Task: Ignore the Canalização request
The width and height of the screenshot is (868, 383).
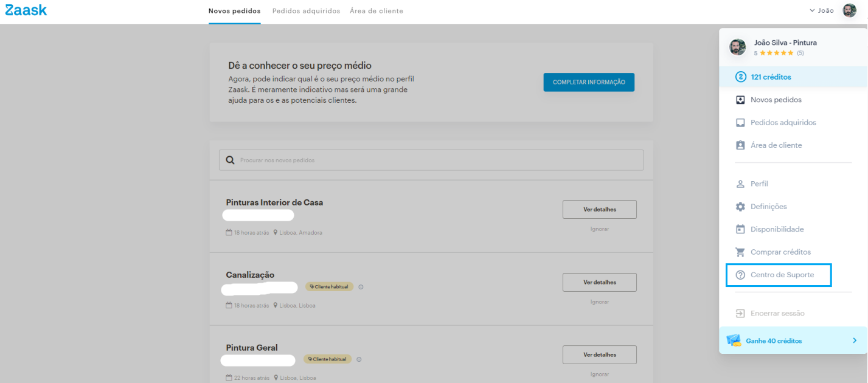Action: coord(600,302)
